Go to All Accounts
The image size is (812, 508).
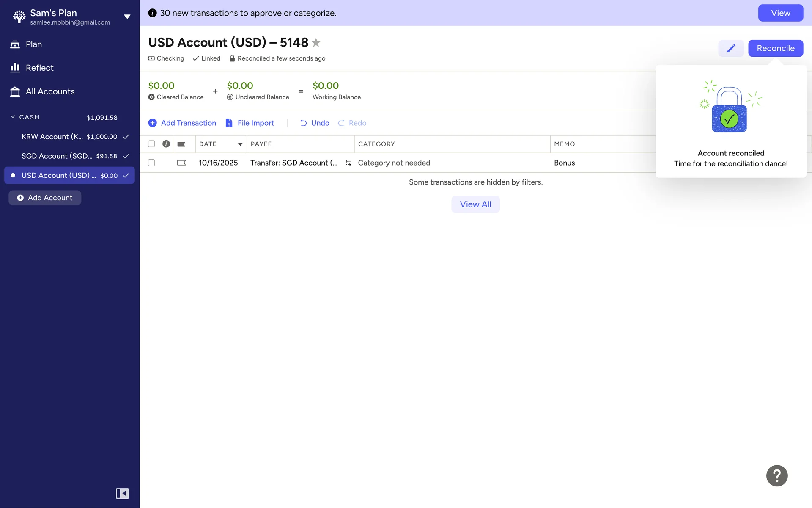[50, 91]
